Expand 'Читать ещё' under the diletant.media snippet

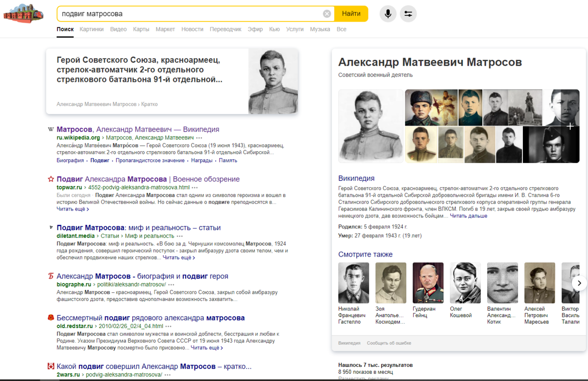coord(179,258)
